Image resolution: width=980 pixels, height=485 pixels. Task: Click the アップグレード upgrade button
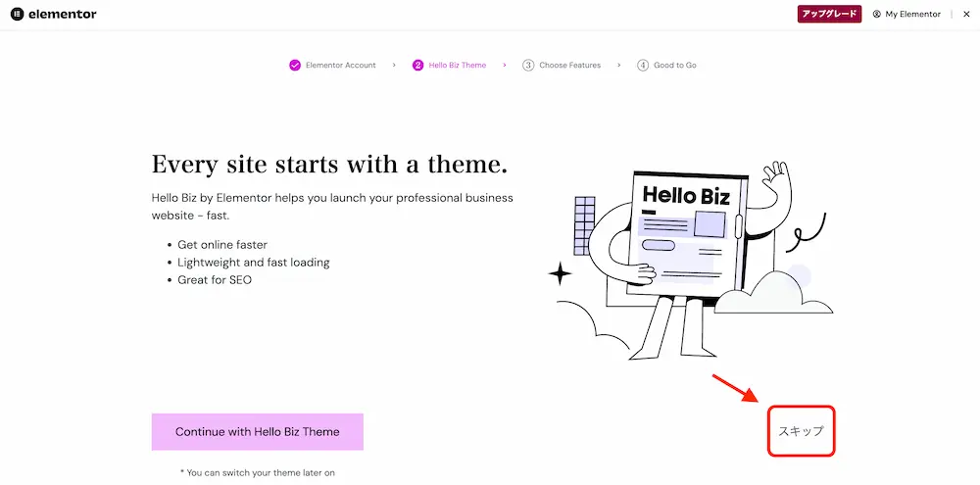point(829,14)
